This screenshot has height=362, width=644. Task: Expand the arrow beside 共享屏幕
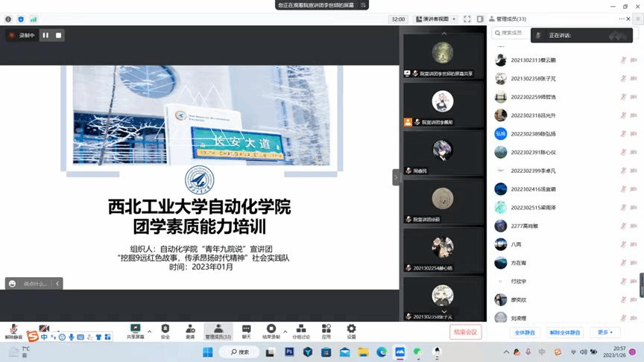(x=149, y=331)
